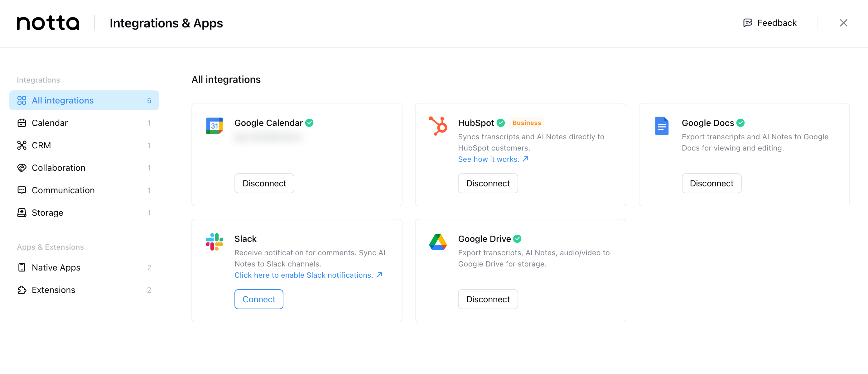868x374 pixels.
Task: Select All integrations in the sidebar
Action: pos(84,100)
